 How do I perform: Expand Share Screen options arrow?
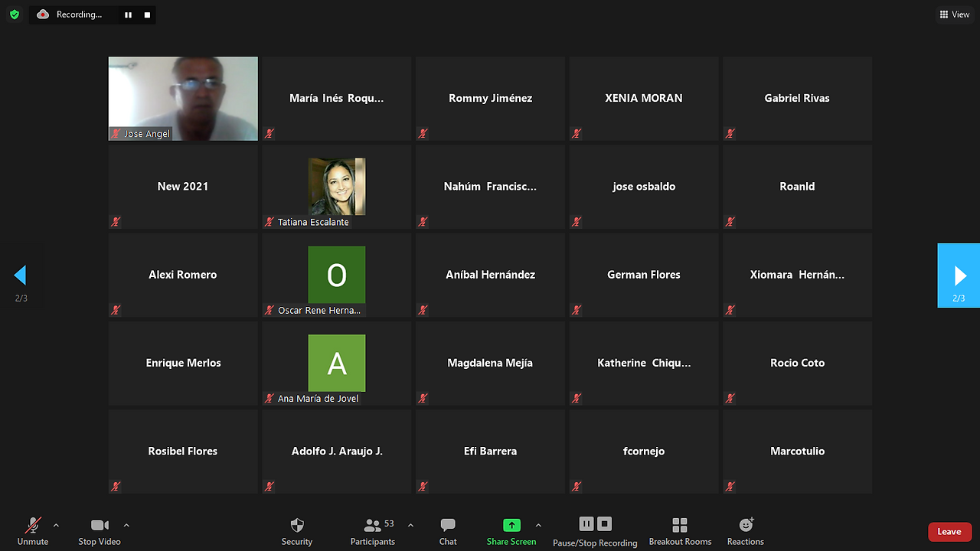coord(538,525)
